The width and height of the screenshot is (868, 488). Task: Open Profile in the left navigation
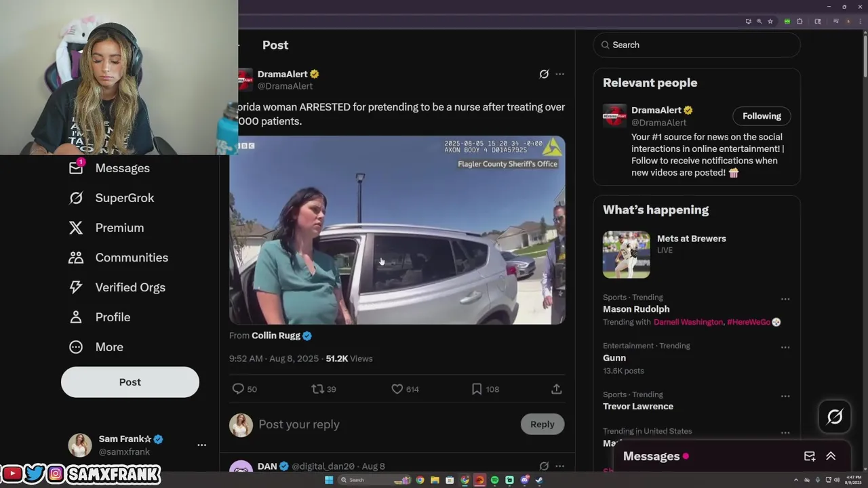pos(99,317)
